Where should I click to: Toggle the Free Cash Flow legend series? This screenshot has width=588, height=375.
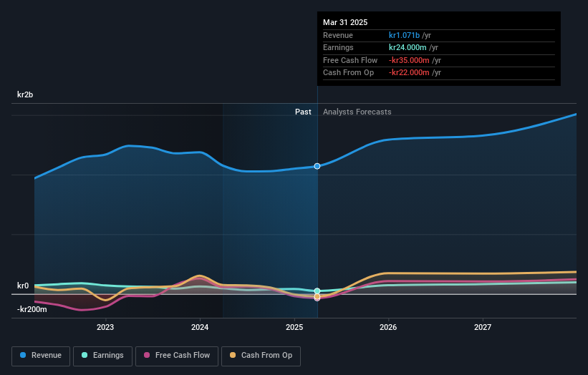pos(177,356)
